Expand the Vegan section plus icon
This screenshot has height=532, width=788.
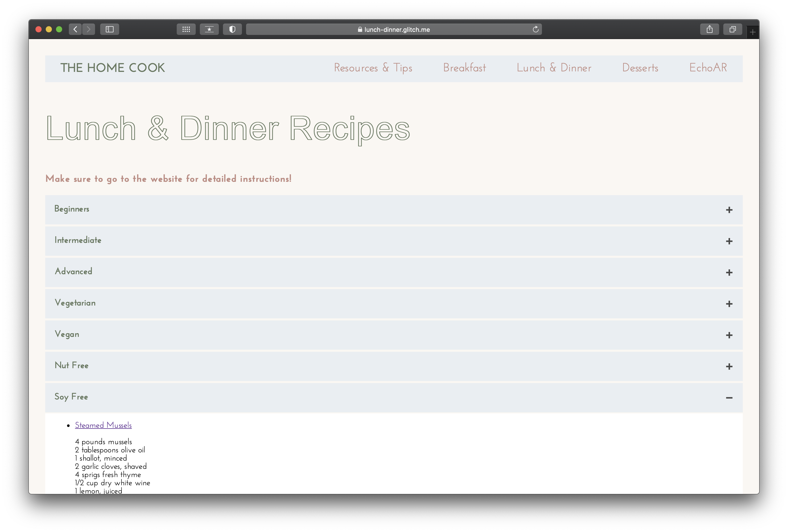click(729, 335)
